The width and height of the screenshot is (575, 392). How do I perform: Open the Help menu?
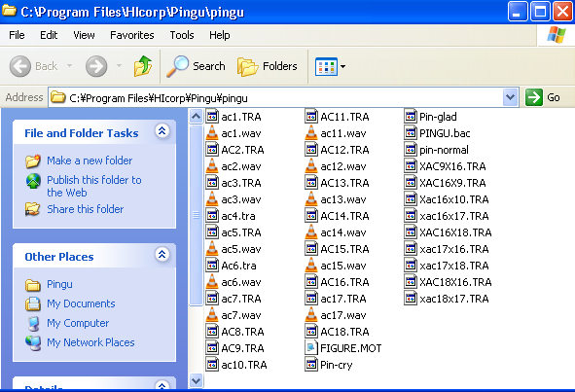click(x=220, y=35)
